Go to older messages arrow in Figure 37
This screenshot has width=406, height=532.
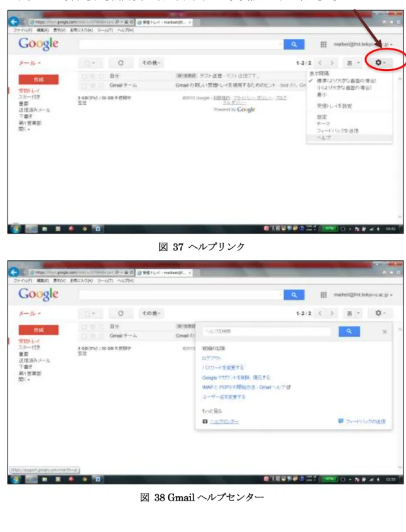(332, 63)
